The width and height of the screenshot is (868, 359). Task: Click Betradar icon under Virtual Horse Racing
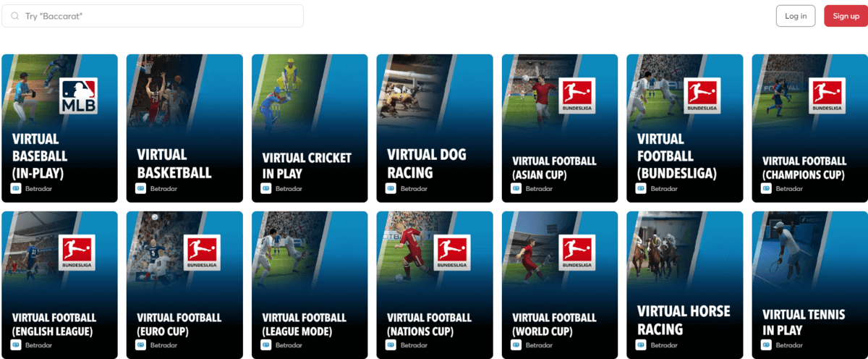(x=641, y=345)
